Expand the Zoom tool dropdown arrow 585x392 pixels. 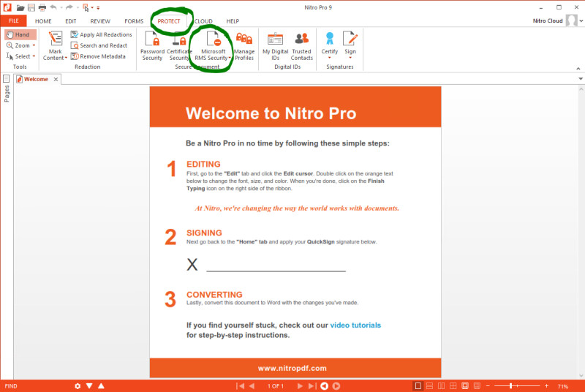(x=34, y=45)
